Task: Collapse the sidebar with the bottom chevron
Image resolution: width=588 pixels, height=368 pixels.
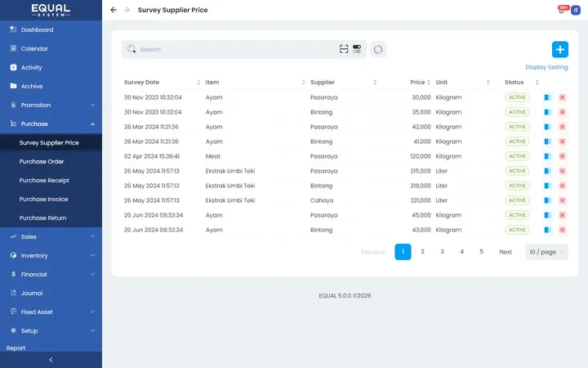Action: point(51,360)
